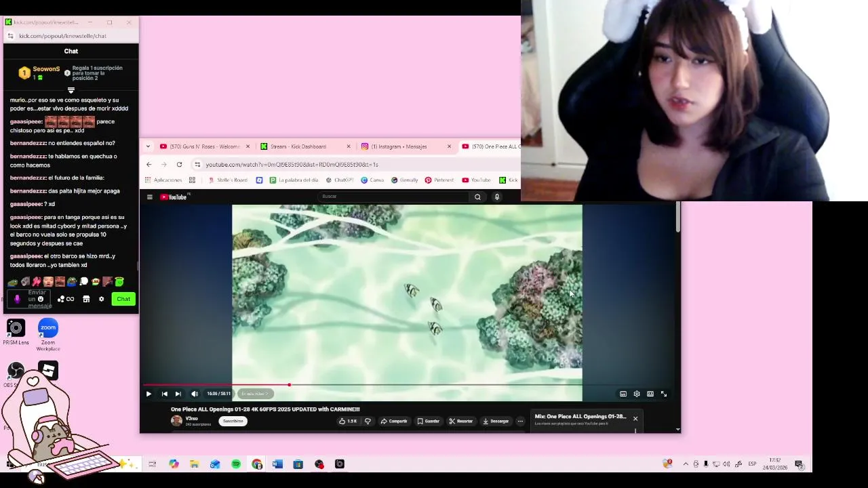Click the Compartir share button
Viewport: 868px width, 488px height.
pos(394,421)
